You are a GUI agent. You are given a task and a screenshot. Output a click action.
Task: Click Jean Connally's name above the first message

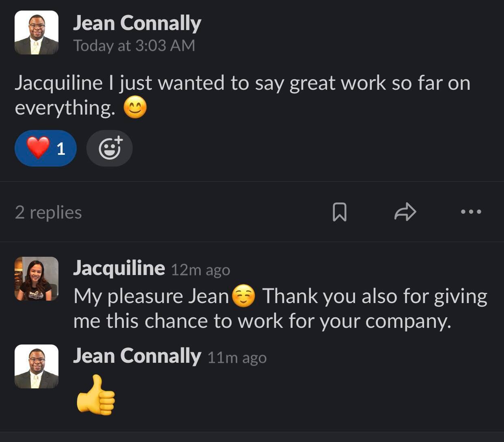pyautogui.click(x=137, y=23)
